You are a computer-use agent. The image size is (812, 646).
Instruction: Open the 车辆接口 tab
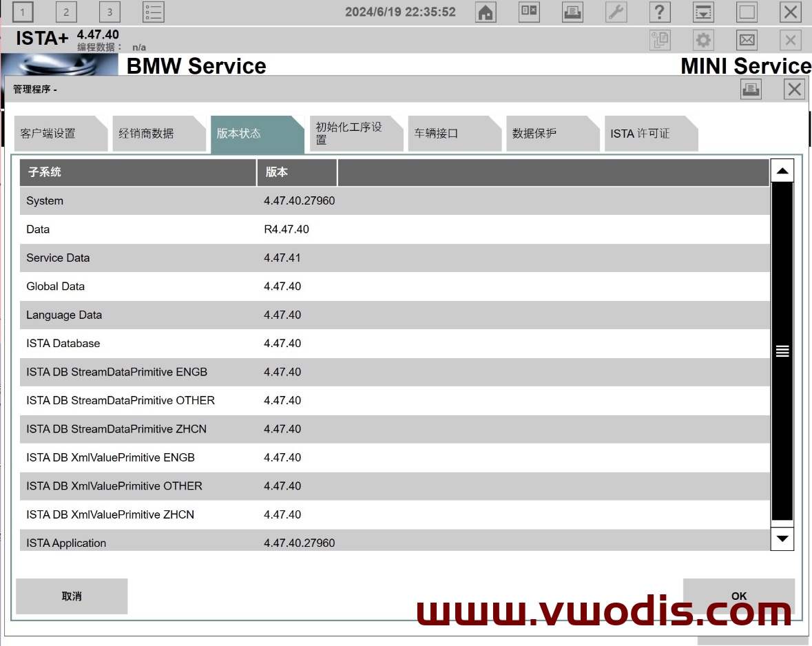[x=455, y=134]
